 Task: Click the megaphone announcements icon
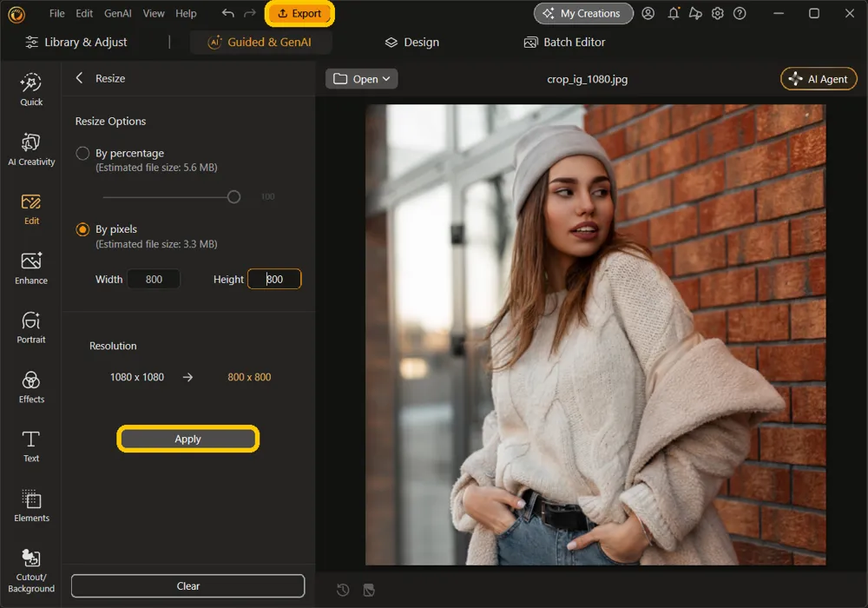coord(695,13)
